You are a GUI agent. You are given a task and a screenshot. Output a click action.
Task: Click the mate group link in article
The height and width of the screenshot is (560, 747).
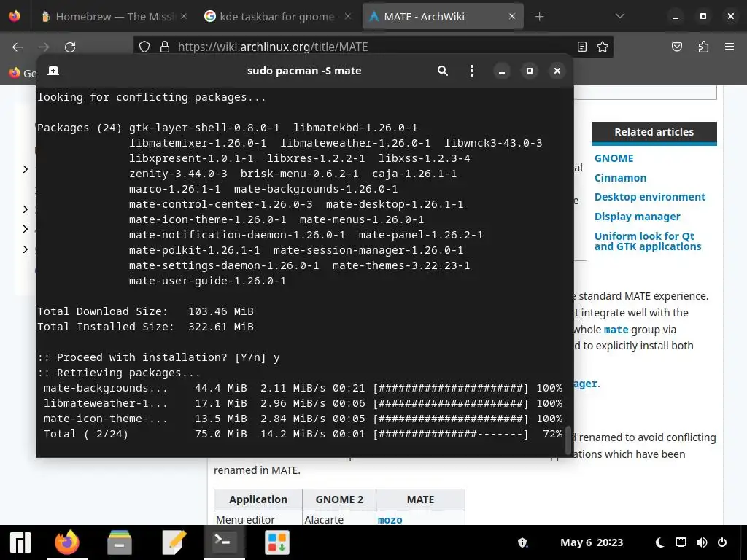pyautogui.click(x=616, y=330)
